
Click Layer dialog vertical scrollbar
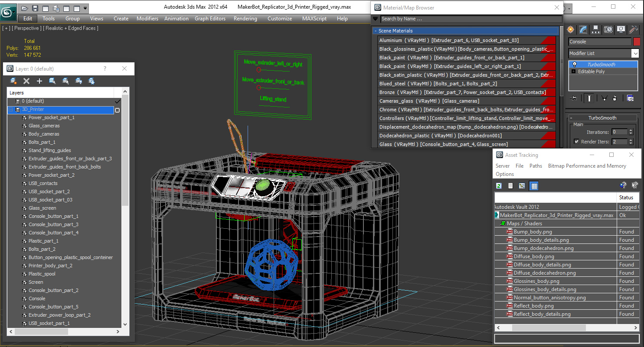click(x=125, y=207)
